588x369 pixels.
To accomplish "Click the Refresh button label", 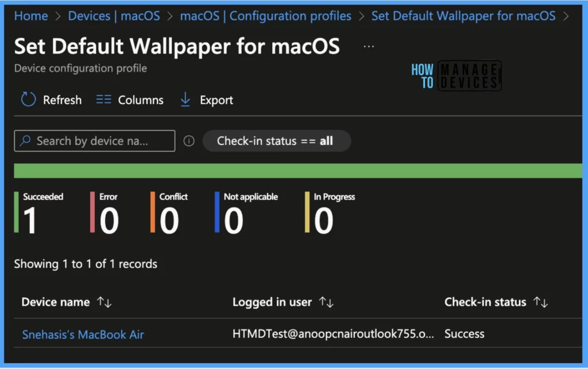I will coord(62,100).
